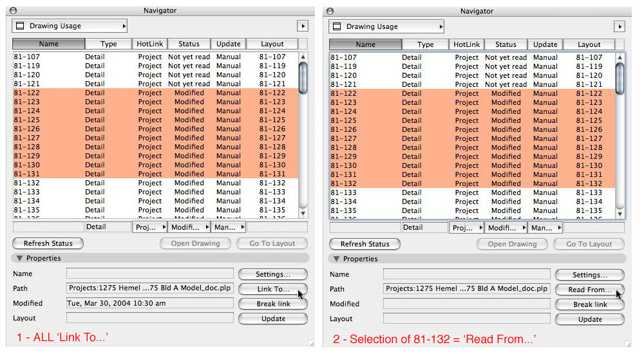
Task: Sort by Name column in right Navigator
Action: (366, 44)
